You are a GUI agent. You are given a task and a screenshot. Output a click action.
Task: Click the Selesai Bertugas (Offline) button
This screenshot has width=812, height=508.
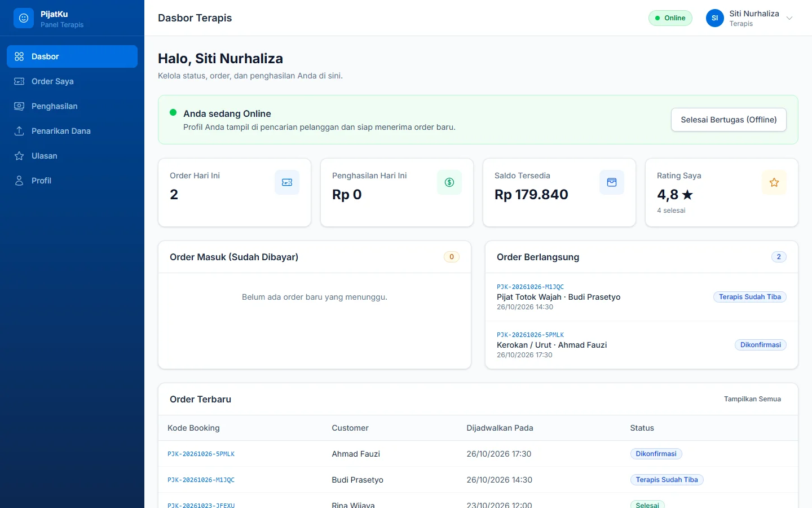click(x=729, y=120)
